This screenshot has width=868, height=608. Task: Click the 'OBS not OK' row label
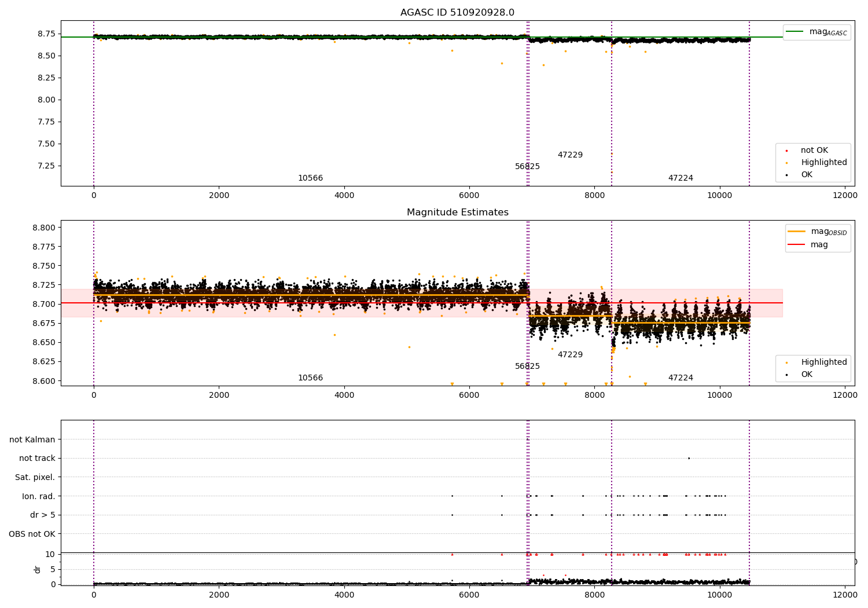[x=32, y=534]
